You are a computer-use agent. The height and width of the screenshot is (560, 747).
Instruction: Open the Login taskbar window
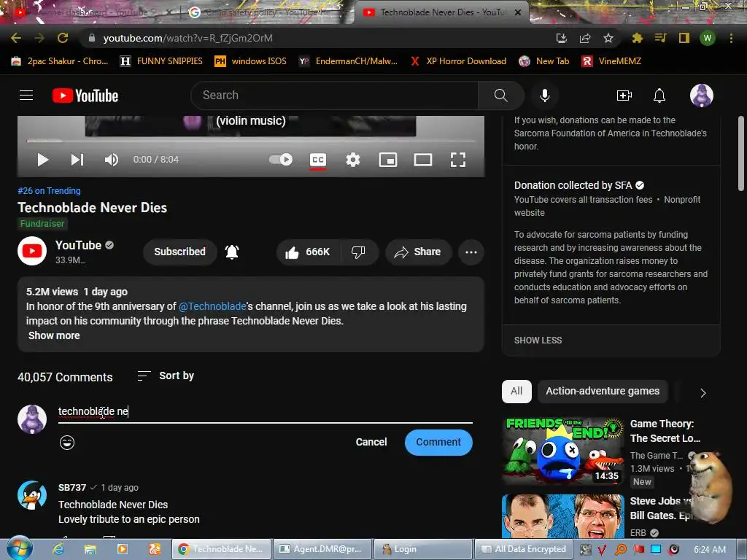(422, 549)
